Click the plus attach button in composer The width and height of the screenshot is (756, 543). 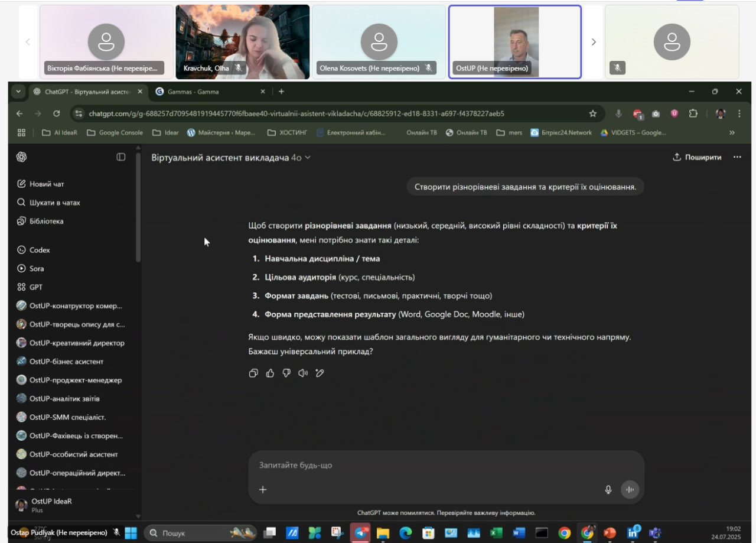pyautogui.click(x=263, y=489)
